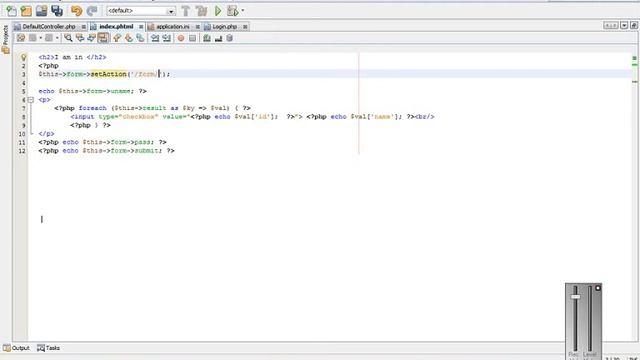This screenshot has height=360, width=640.
Task: Click the line 11 number in gutter
Action: (x=22, y=142)
